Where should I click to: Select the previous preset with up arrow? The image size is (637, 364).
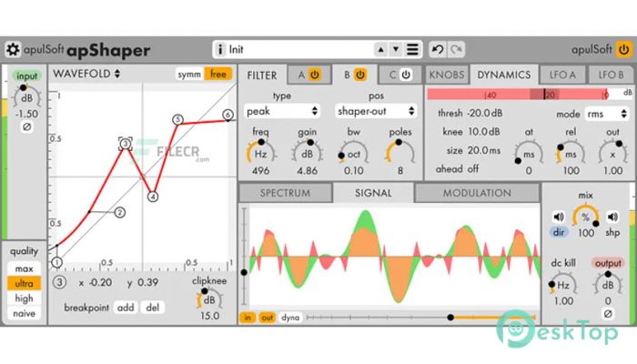pos(380,49)
